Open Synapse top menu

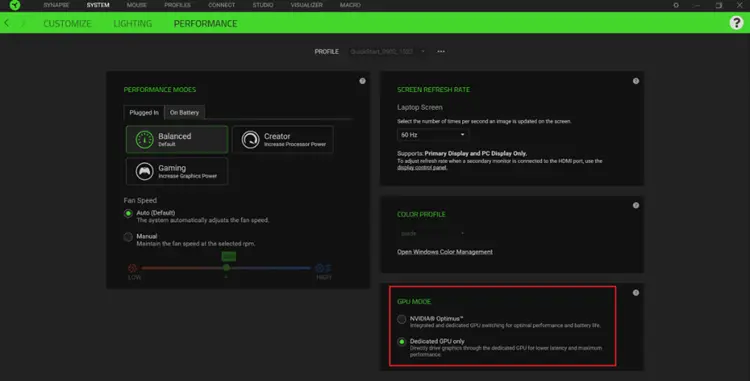[56, 5]
